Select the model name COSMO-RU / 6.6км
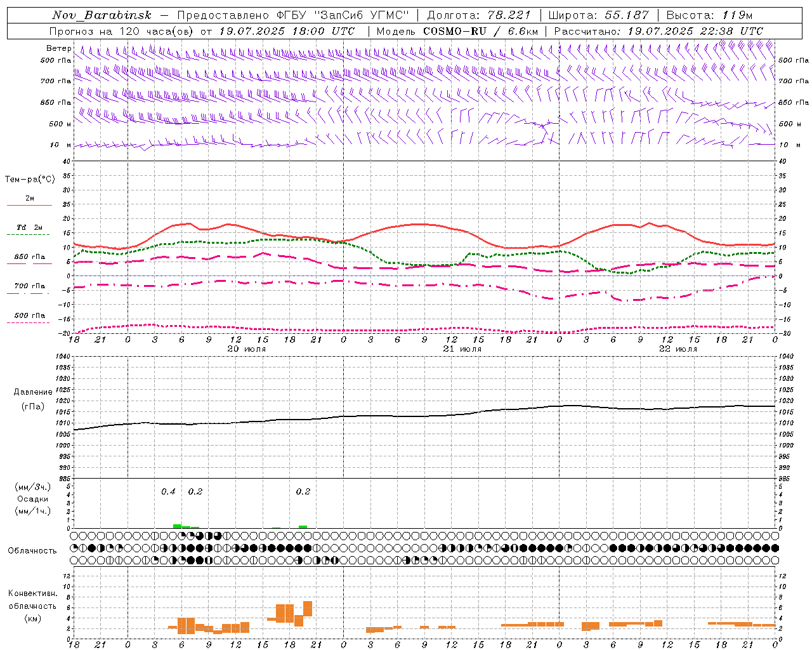This screenshot has width=812, height=650. click(480, 31)
